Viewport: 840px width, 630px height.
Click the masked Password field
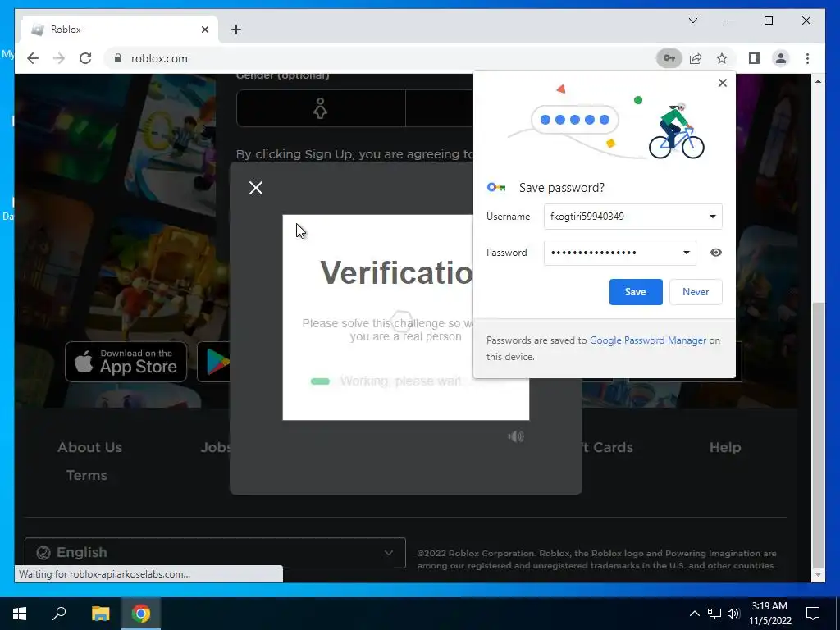tap(620, 253)
